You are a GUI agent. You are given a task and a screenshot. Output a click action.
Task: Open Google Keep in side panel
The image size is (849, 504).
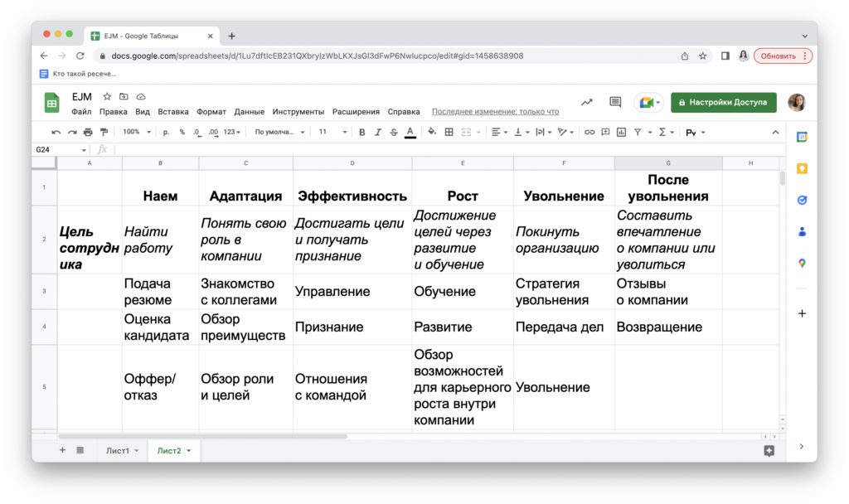click(x=802, y=168)
